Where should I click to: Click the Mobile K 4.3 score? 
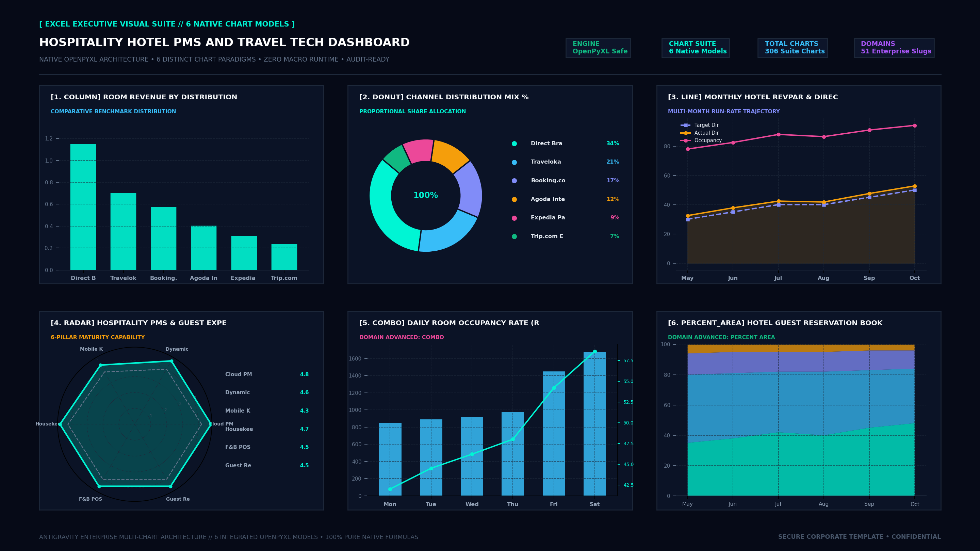point(304,411)
